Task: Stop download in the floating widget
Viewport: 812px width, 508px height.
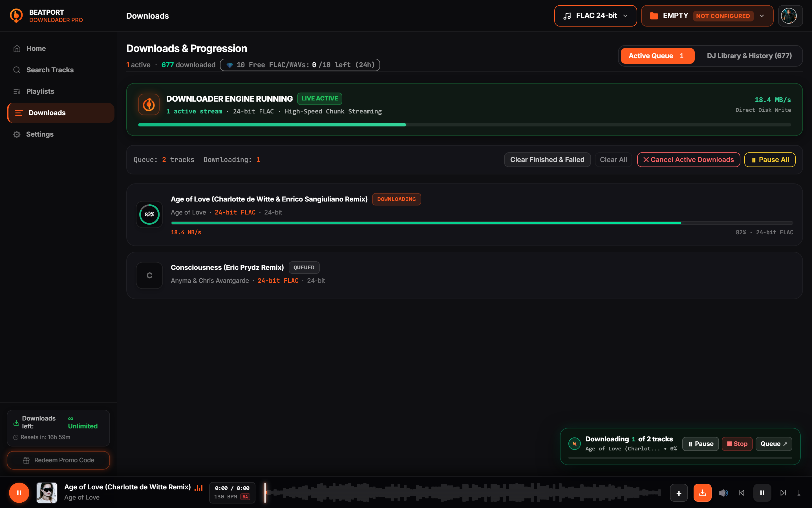Action: point(737,444)
